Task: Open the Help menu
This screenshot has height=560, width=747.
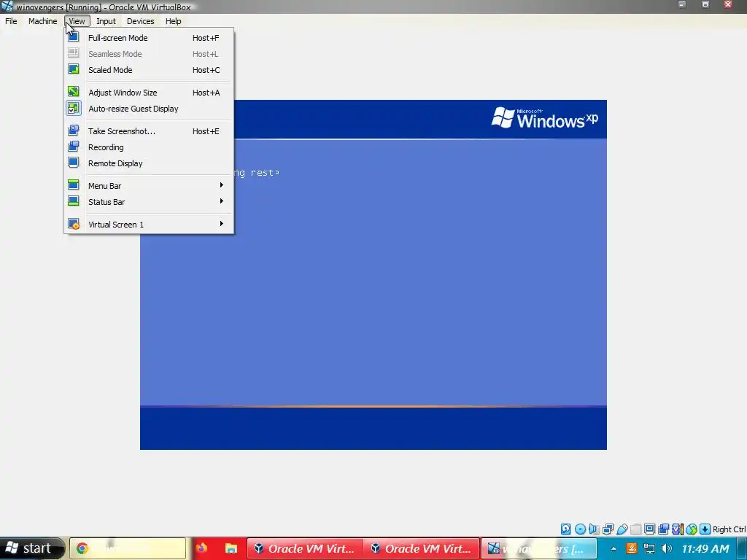Action: click(x=173, y=21)
